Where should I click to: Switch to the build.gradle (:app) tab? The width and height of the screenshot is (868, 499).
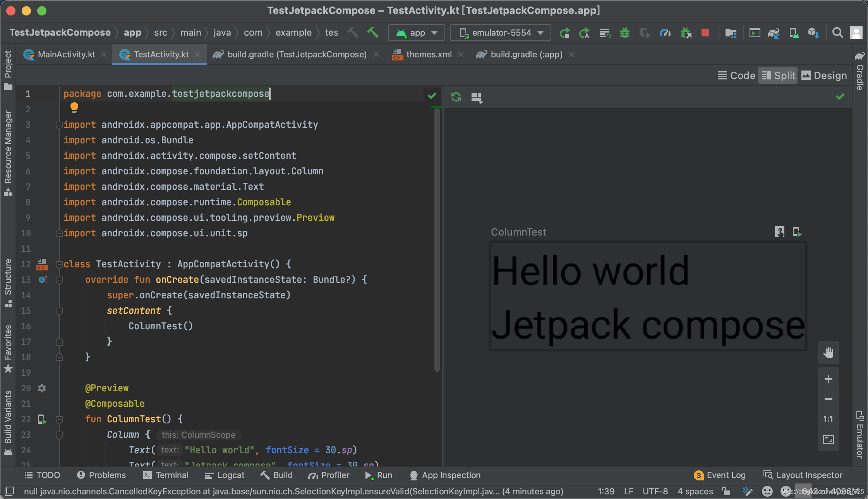click(526, 55)
